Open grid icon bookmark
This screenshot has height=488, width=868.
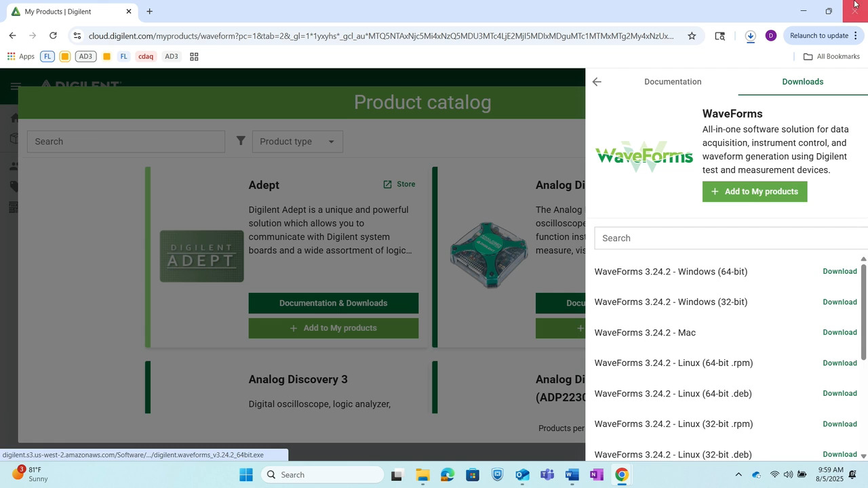click(x=194, y=56)
